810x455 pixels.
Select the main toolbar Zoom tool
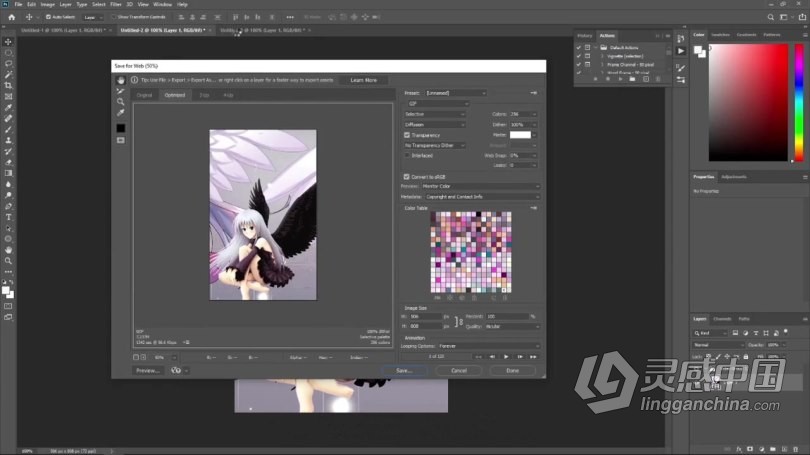pyautogui.click(x=8, y=261)
